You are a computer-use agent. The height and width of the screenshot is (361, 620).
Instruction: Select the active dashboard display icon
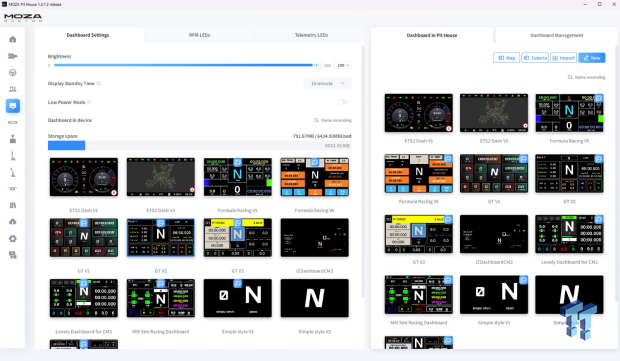13,106
